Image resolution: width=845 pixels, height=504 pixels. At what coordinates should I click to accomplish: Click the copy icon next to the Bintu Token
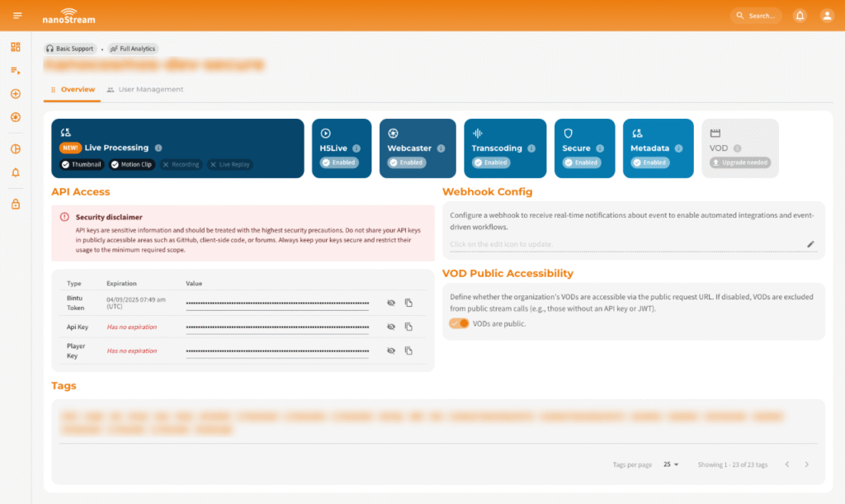pyautogui.click(x=408, y=302)
